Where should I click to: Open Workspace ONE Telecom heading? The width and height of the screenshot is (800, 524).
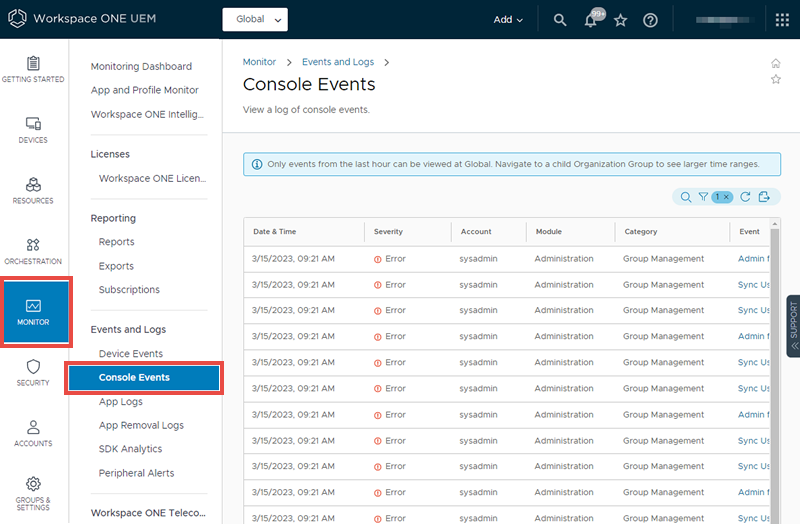[148, 513]
